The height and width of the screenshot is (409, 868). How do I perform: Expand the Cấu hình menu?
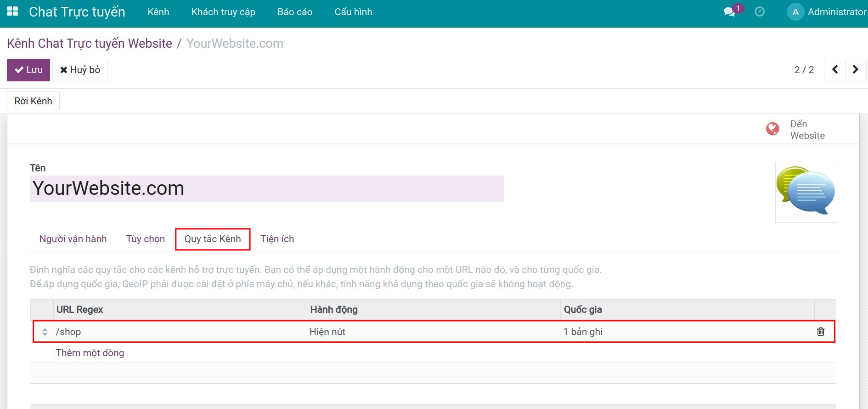[x=353, y=12]
